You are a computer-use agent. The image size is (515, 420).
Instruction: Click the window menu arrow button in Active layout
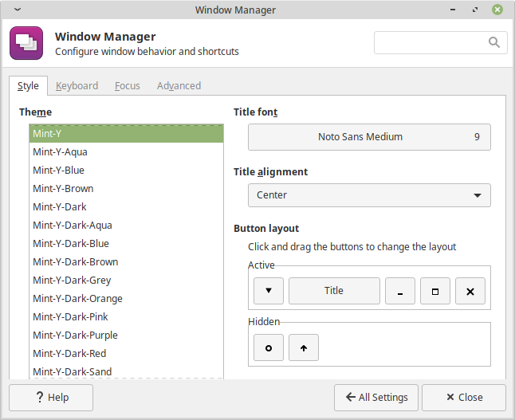click(x=269, y=291)
